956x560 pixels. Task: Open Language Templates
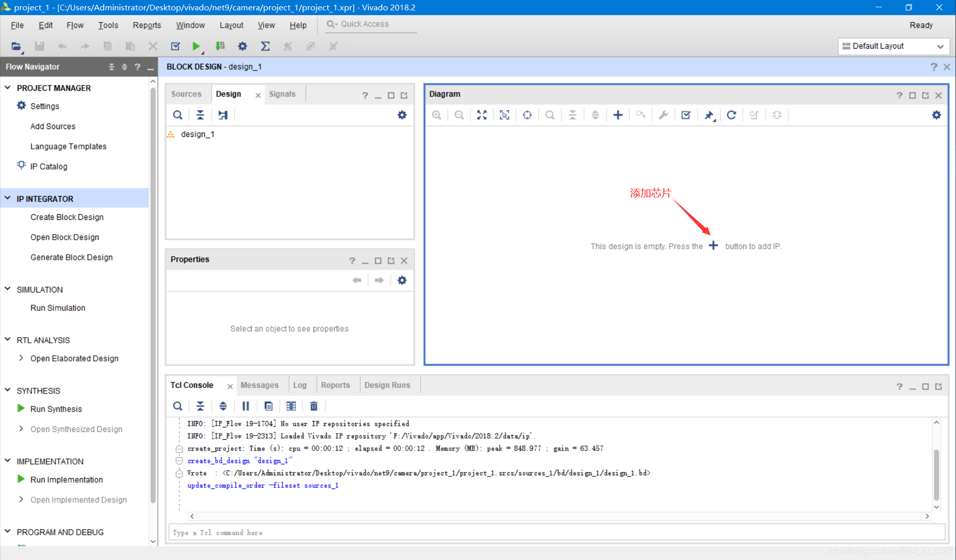68,146
